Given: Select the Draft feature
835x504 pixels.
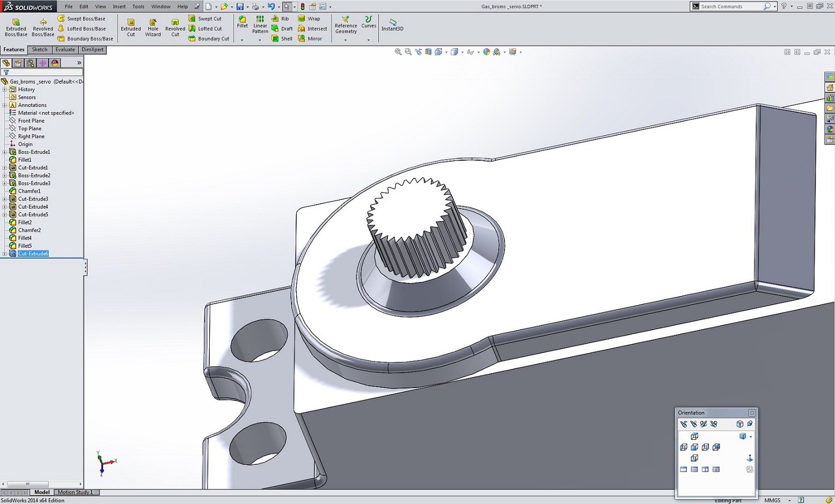Looking at the screenshot, I should (x=282, y=28).
